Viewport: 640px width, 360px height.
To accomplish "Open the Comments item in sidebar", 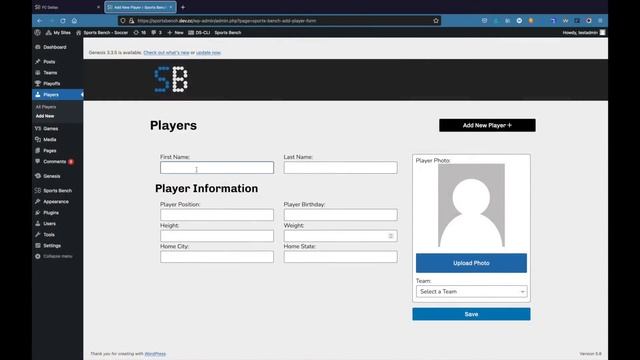I will pos(55,162).
